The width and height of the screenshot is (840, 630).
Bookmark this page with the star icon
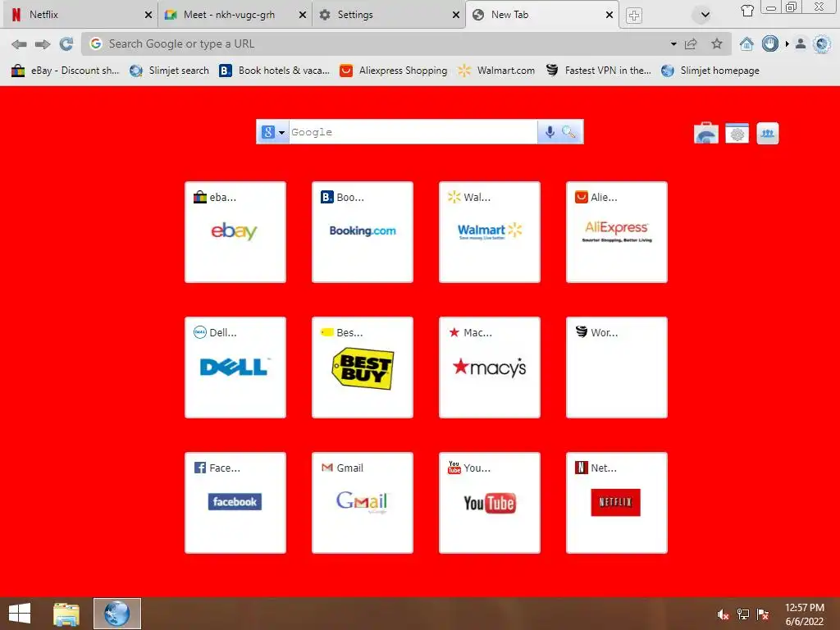pyautogui.click(x=717, y=44)
